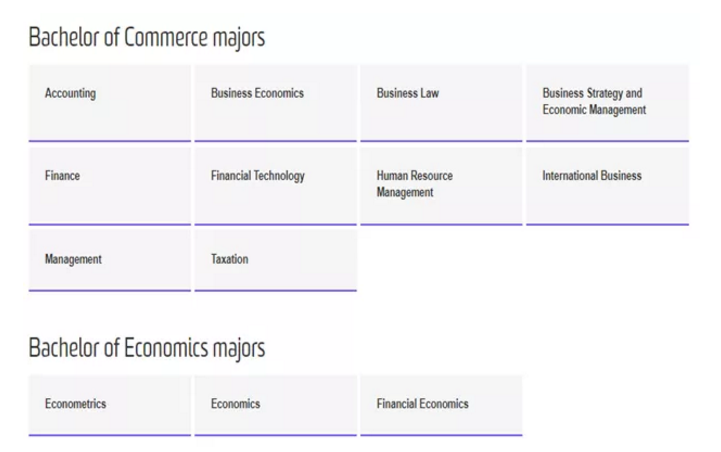The height and width of the screenshot is (452, 721).
Task: Click the purple underline beneath Taxation tile
Action: 275,290
